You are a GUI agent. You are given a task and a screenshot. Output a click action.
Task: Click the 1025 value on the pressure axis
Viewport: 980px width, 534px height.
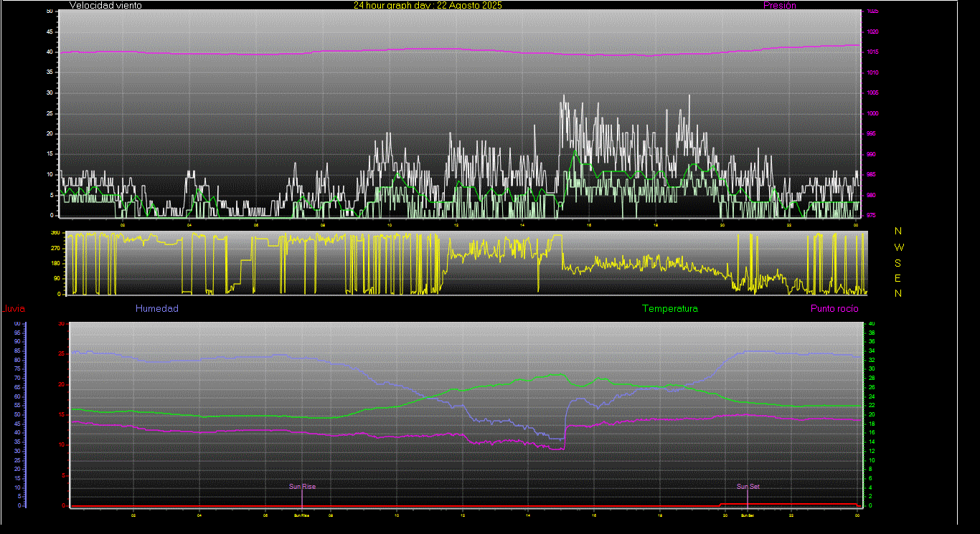click(x=872, y=11)
